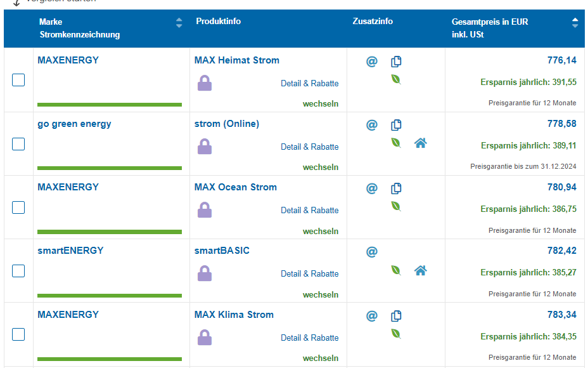This screenshot has height=368, width=588.
Task: Click the price 780,94
Action: pos(562,187)
